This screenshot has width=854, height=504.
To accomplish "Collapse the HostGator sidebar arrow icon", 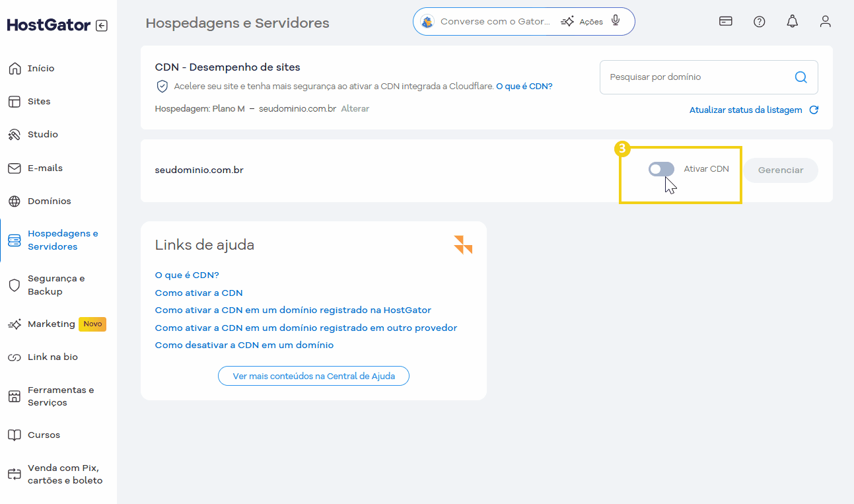I will [x=101, y=26].
